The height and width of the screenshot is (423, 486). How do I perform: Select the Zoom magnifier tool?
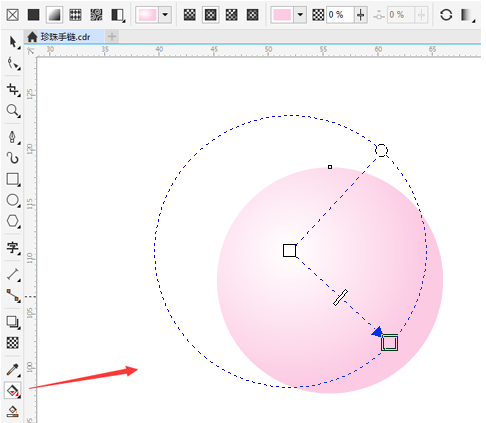pos(13,110)
